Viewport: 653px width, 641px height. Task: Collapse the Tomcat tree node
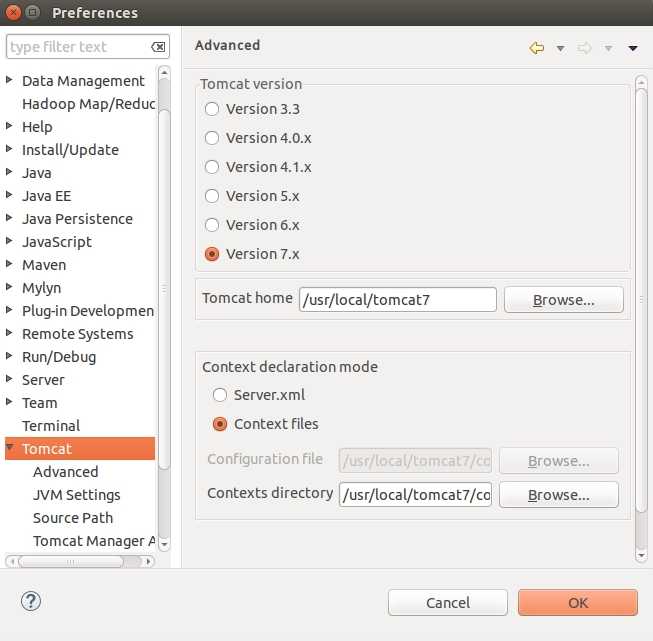pyautogui.click(x=10, y=447)
